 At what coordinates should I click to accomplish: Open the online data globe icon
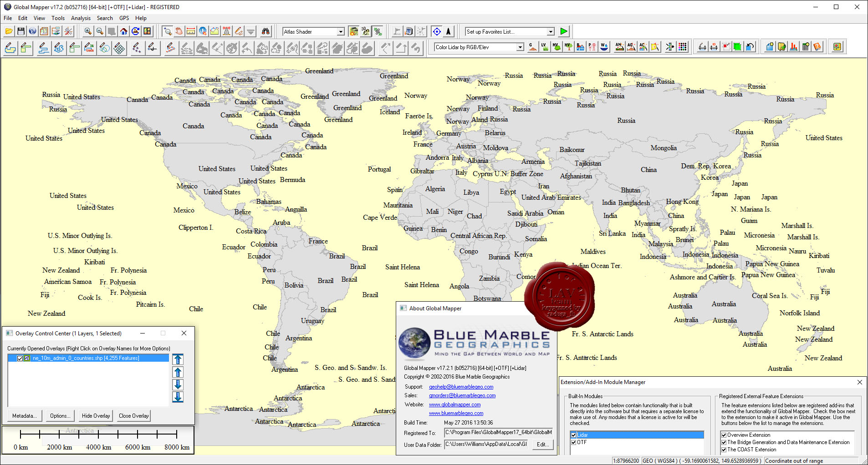(x=32, y=31)
